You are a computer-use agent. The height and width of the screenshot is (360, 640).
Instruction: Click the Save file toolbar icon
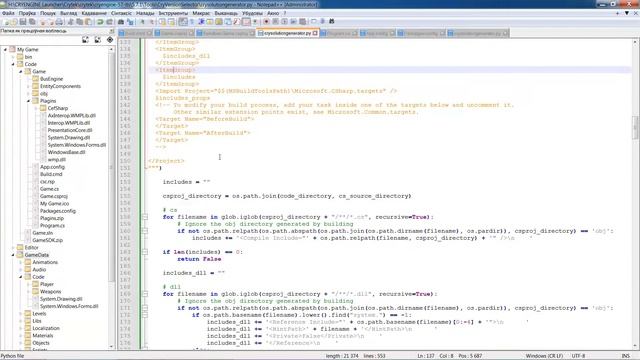coord(23,21)
